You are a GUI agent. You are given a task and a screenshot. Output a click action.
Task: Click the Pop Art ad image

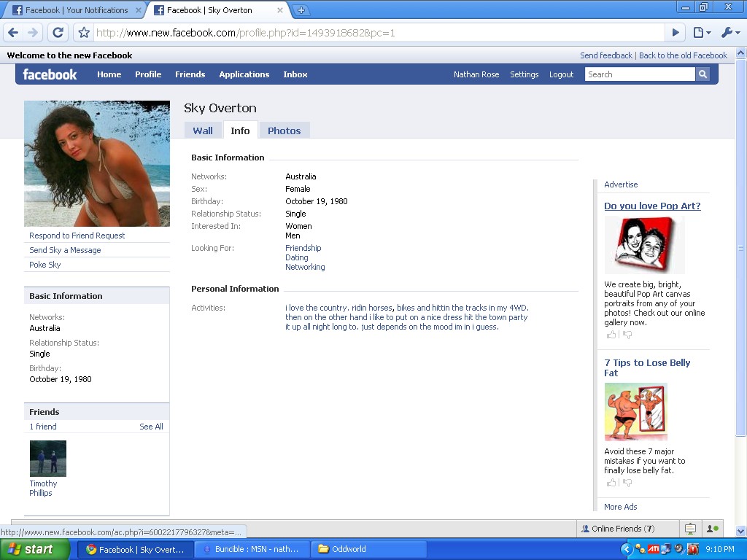click(644, 245)
